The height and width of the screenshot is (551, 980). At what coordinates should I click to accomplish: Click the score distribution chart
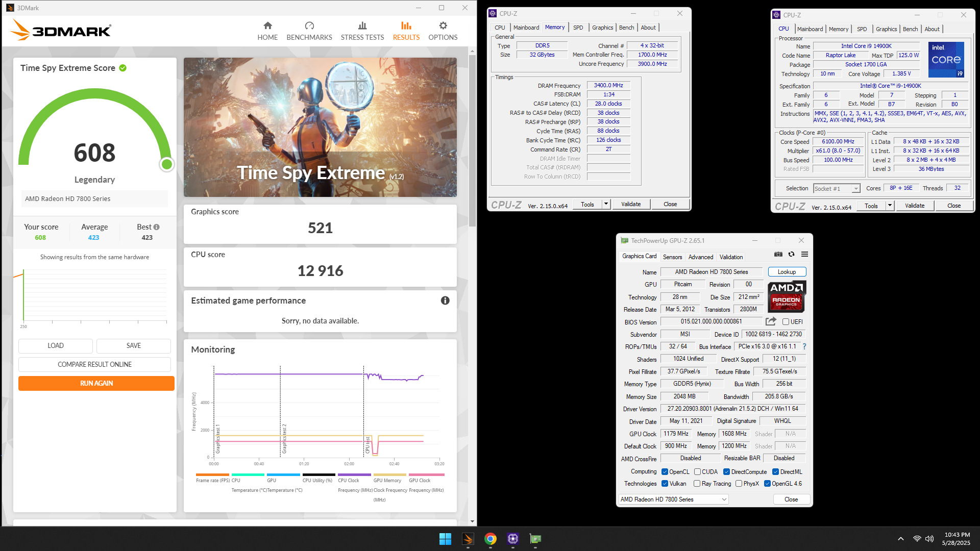click(x=95, y=296)
